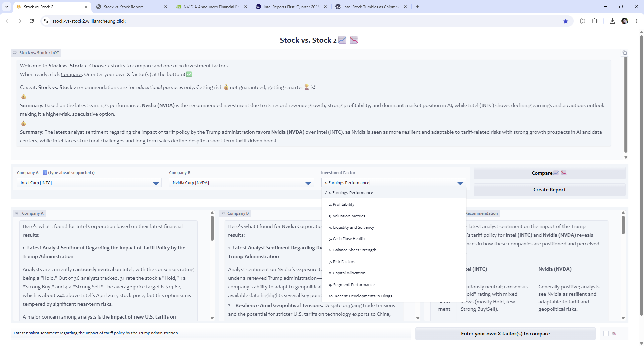Close the NVIDIA Announces Financial tab

[246, 7]
